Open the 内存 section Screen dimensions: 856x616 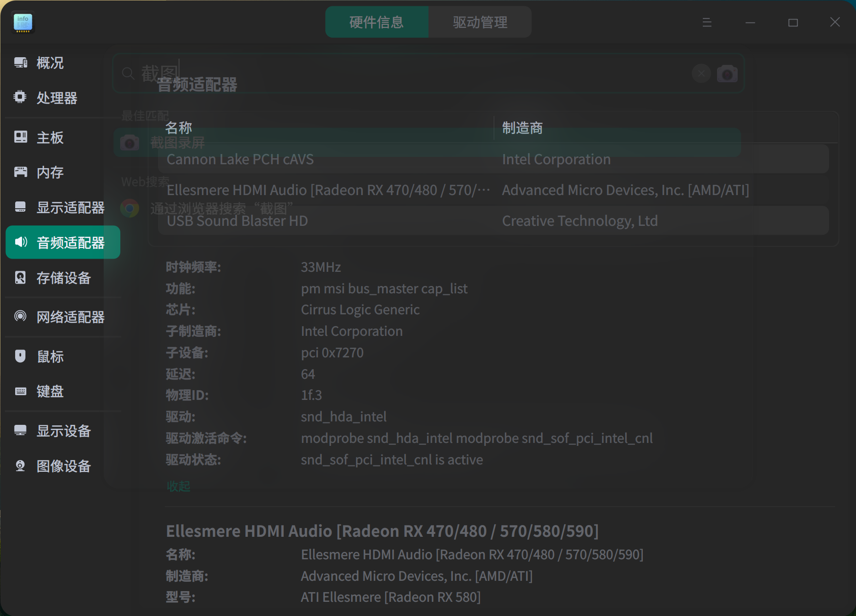(x=50, y=172)
